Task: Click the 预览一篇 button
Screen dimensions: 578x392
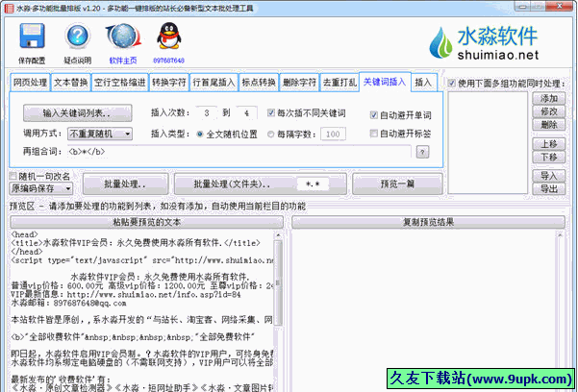Action: (397, 184)
